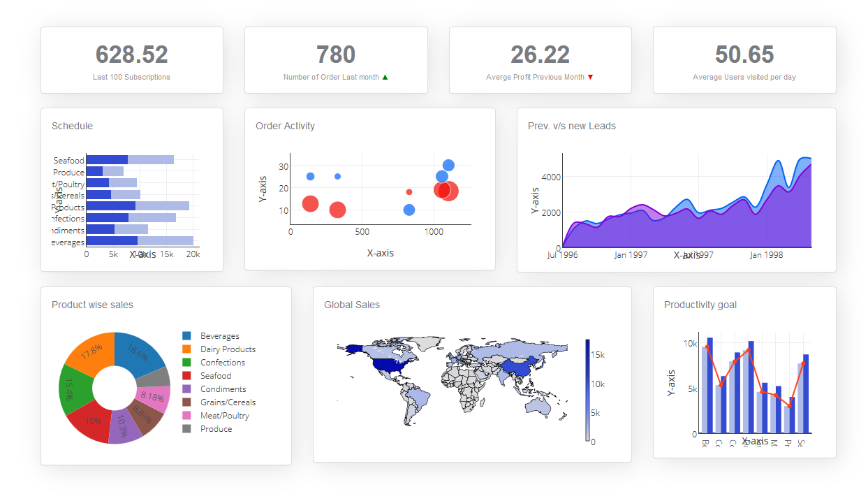Viewport: 868px width, 494px height.
Task: Click first red line marker in Productivity goal
Action: click(707, 347)
